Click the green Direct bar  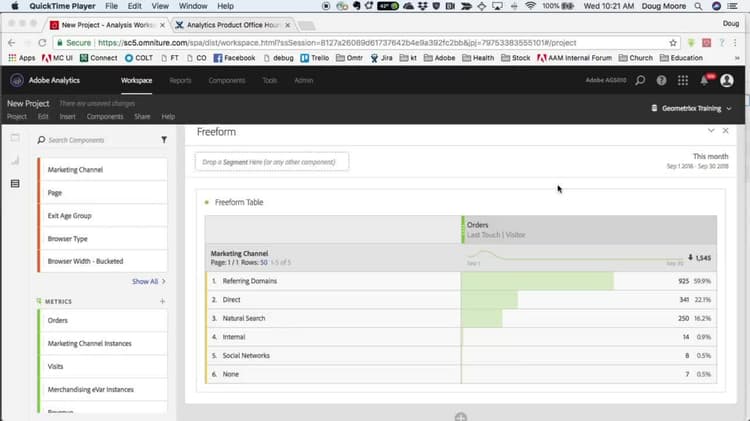point(490,299)
